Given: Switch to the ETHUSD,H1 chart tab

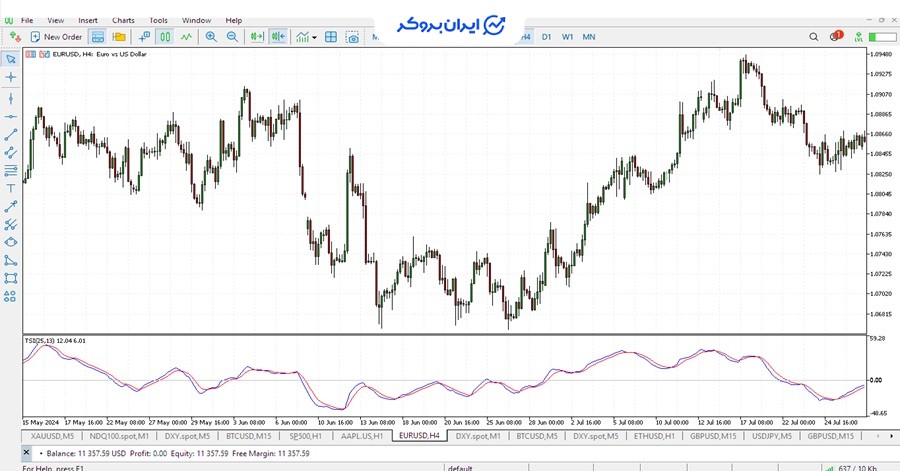Looking at the screenshot, I should (x=654, y=436).
